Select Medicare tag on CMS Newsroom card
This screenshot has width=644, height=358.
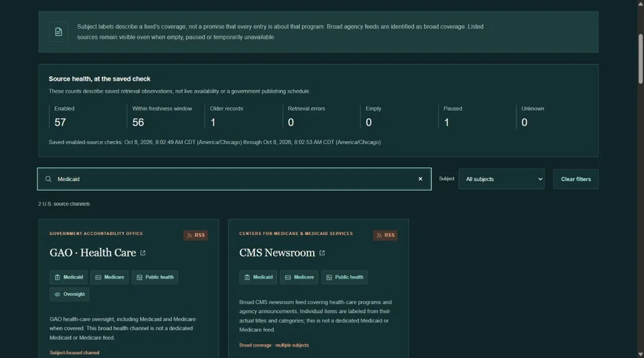[x=299, y=277]
